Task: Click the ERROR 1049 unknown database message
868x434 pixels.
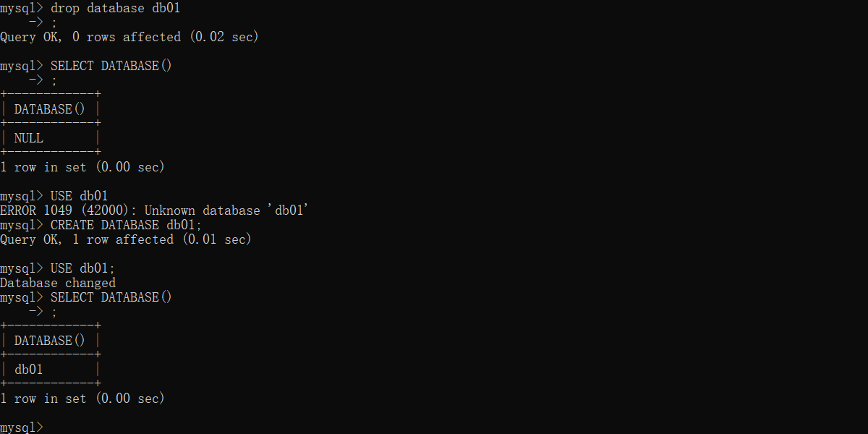Action: tap(155, 210)
